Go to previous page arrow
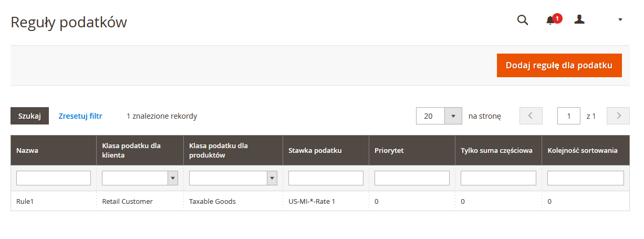The image size is (644, 239). [531, 116]
